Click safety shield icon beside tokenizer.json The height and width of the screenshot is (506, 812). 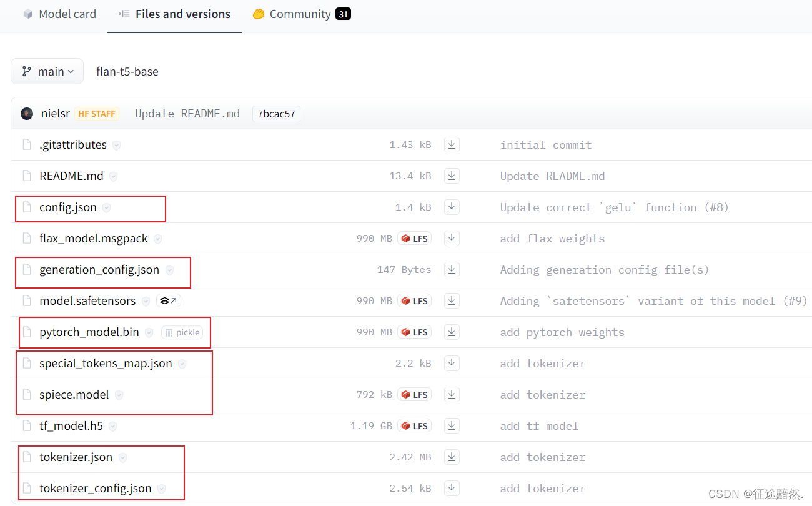coord(122,457)
